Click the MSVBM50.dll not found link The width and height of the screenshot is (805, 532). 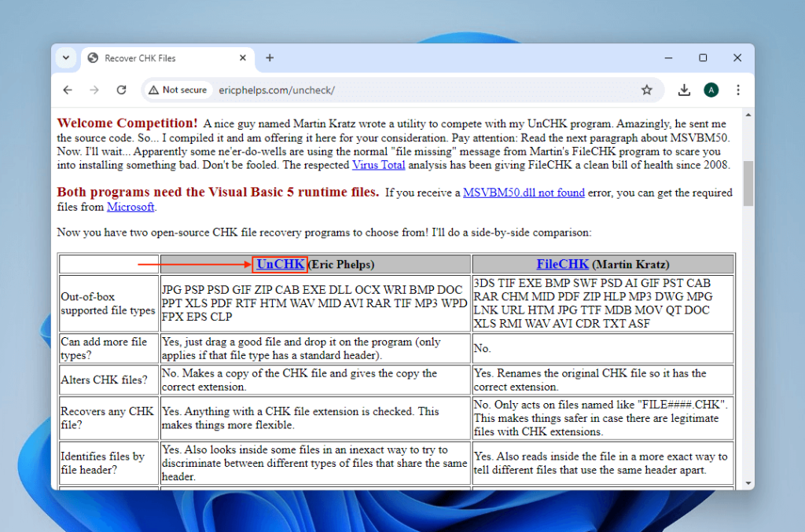coord(524,192)
